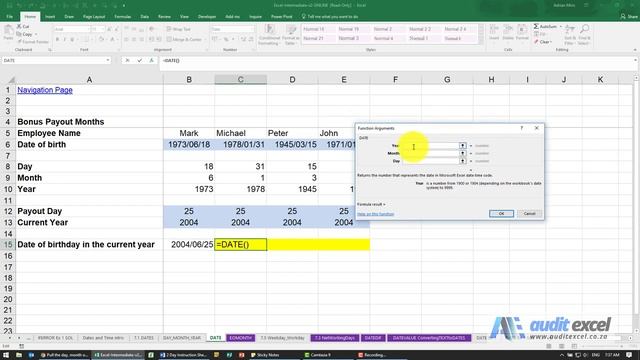Switch to the Review ribbon tab
Image resolution: width=640 pixels, height=360 pixels.
point(164,17)
